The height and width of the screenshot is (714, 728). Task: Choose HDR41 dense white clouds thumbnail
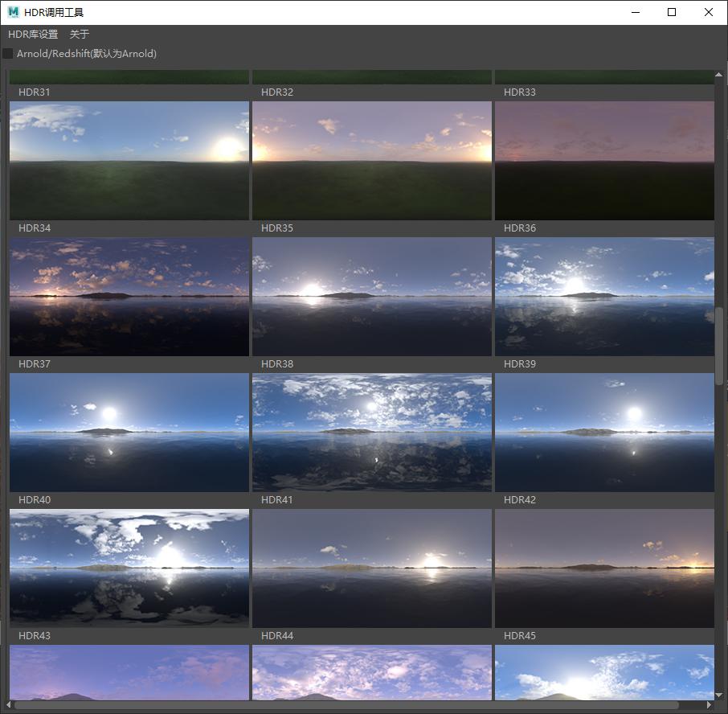point(372,432)
